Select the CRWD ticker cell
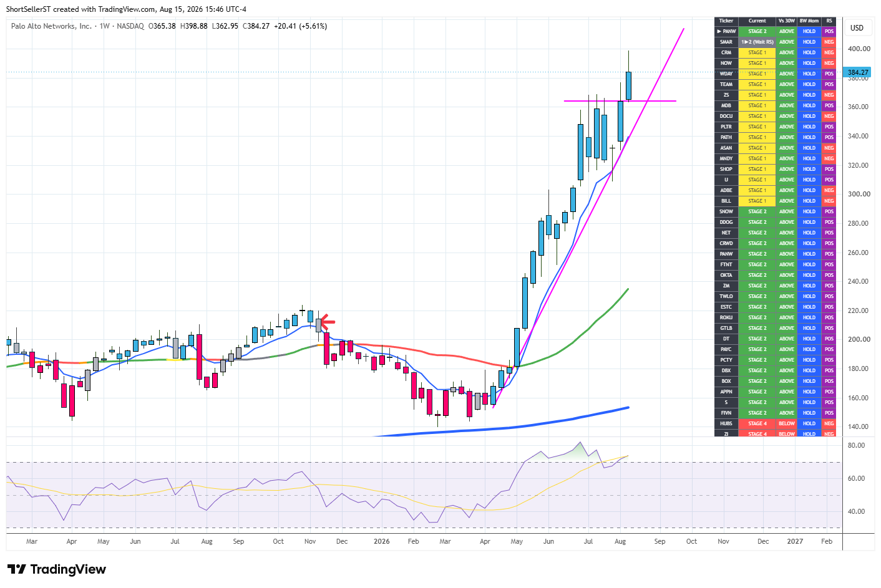This screenshot has height=588, width=881. point(726,243)
